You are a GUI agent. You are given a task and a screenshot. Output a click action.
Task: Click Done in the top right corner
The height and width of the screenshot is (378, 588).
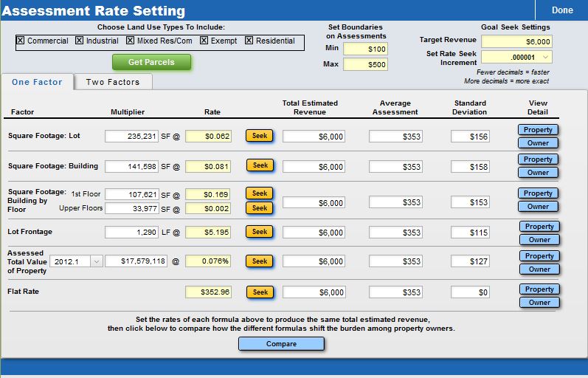(x=562, y=10)
